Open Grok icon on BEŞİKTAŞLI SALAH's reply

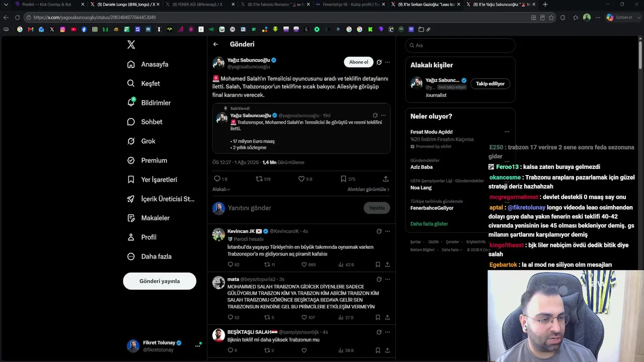(379, 332)
